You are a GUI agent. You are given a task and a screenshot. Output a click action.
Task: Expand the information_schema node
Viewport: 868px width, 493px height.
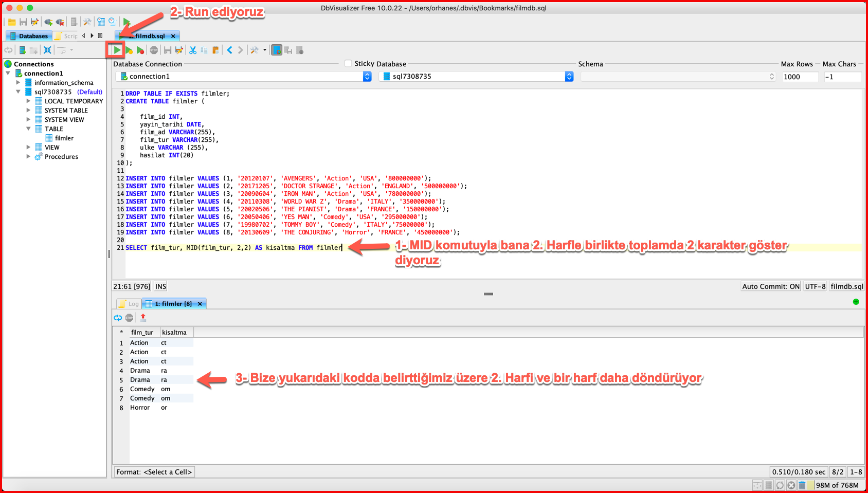click(x=19, y=83)
